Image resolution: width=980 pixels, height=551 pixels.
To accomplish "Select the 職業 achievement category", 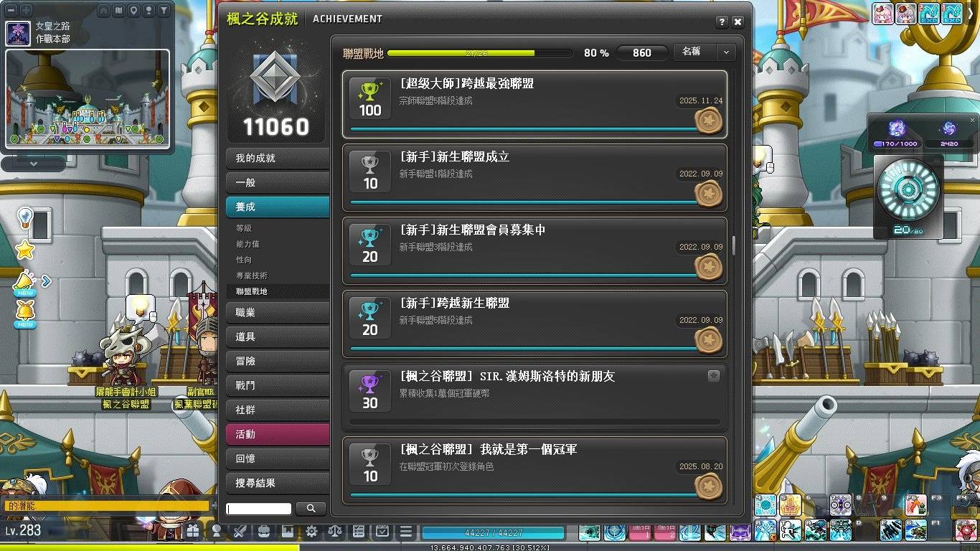I will pos(277,313).
